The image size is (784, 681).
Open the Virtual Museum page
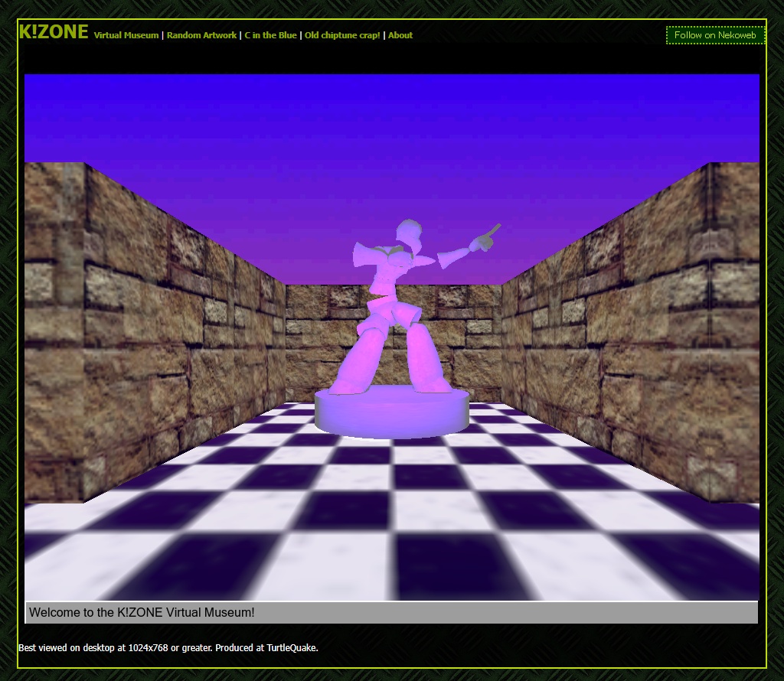pos(126,35)
